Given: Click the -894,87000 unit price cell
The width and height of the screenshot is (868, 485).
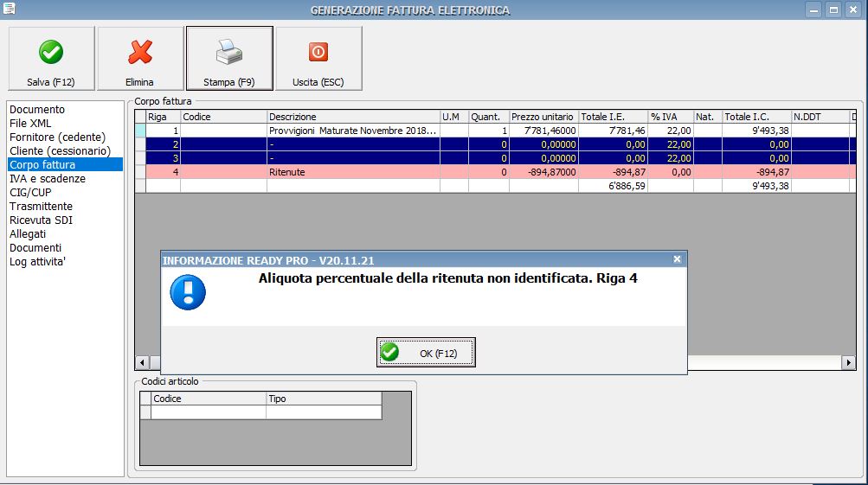Looking at the screenshot, I should point(543,172).
